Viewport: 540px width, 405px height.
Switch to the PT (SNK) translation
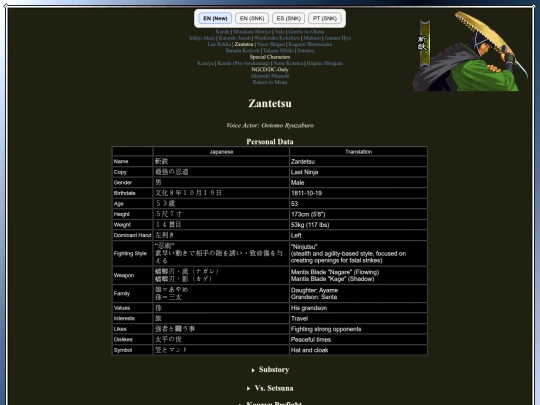pos(325,18)
